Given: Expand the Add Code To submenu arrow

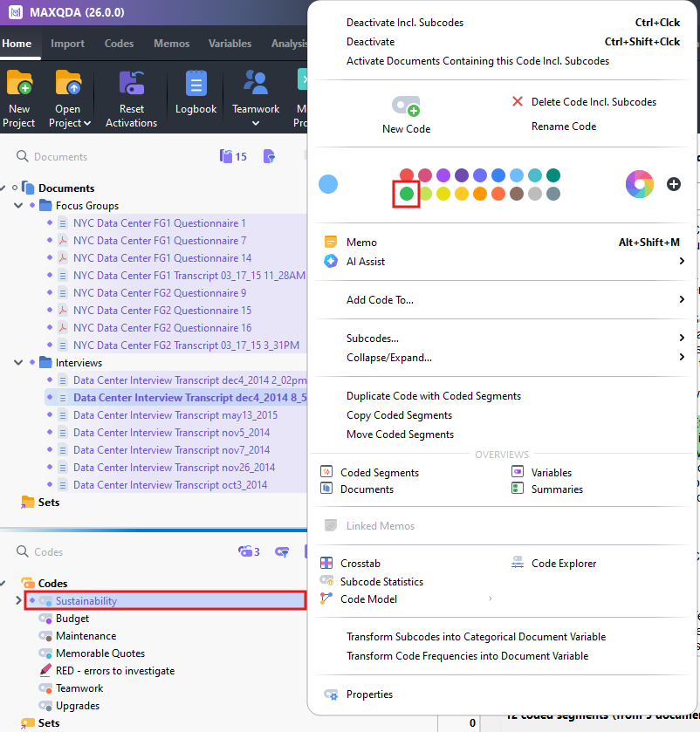Looking at the screenshot, I should pyautogui.click(x=682, y=299).
